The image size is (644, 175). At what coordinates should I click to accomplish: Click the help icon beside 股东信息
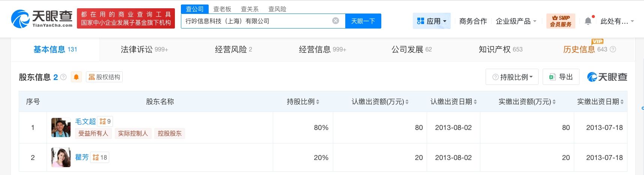click(x=63, y=77)
